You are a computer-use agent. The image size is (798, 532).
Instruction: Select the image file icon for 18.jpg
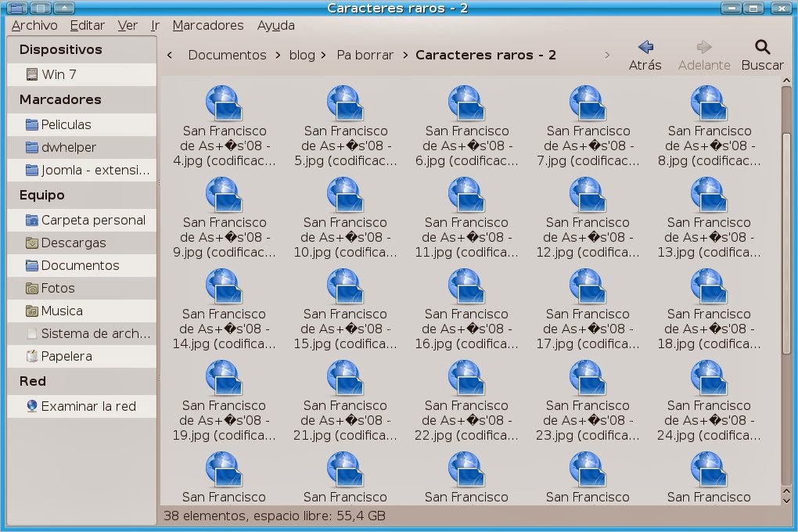[709, 286]
